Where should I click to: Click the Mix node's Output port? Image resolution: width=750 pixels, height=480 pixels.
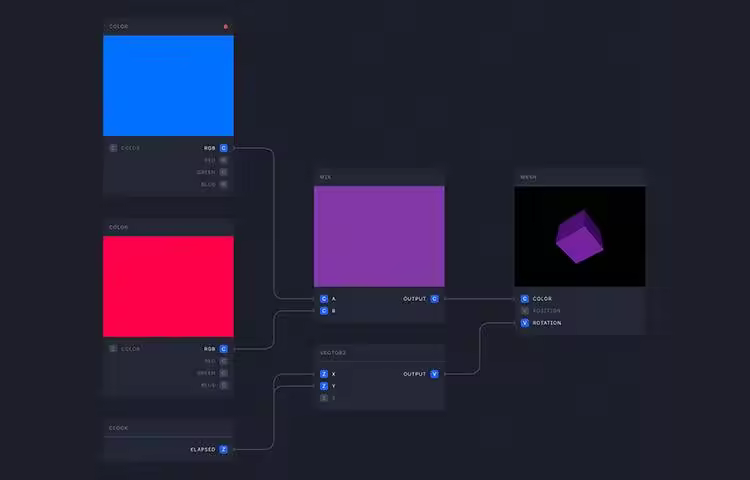(434, 299)
